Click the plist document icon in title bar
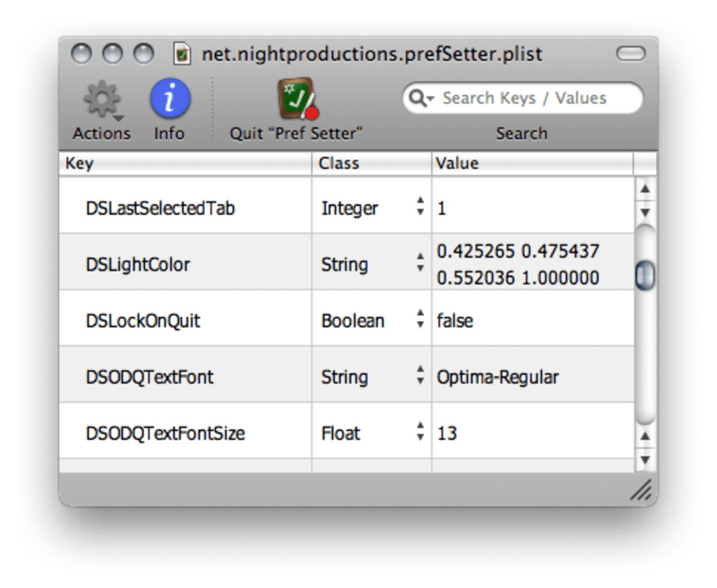 coord(182,54)
